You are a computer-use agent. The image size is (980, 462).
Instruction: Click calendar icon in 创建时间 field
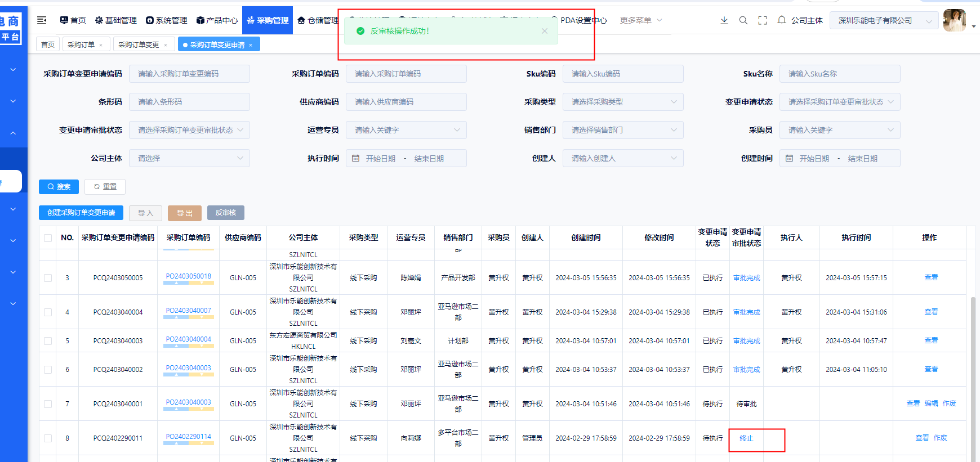coord(789,158)
